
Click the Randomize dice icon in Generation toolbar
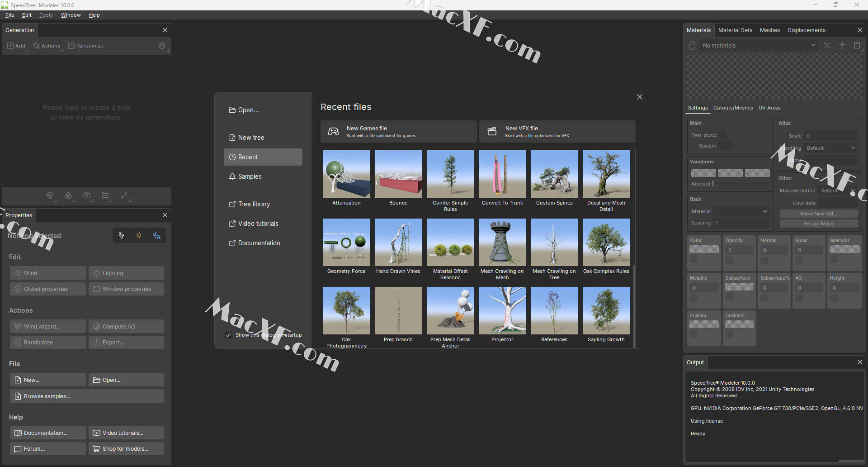click(x=71, y=46)
